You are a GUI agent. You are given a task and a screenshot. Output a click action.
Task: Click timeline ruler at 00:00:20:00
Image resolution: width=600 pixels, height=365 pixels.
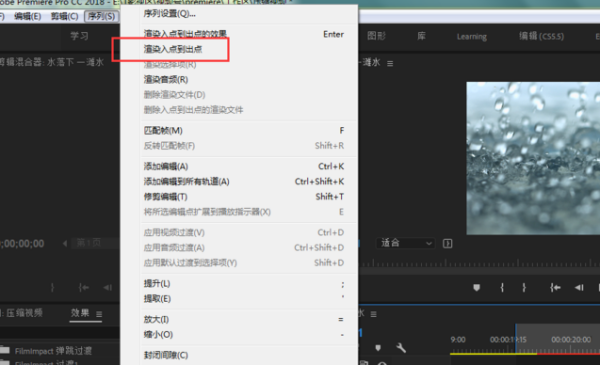571,340
